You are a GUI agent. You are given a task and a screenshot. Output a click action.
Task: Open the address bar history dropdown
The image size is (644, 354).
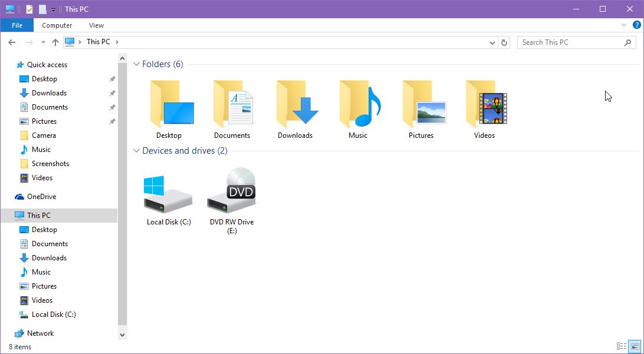pyautogui.click(x=492, y=42)
